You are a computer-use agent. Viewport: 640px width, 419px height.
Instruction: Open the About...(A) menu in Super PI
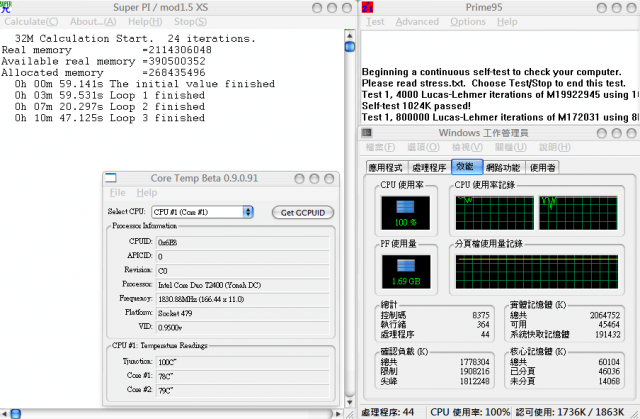pyautogui.click(x=93, y=22)
